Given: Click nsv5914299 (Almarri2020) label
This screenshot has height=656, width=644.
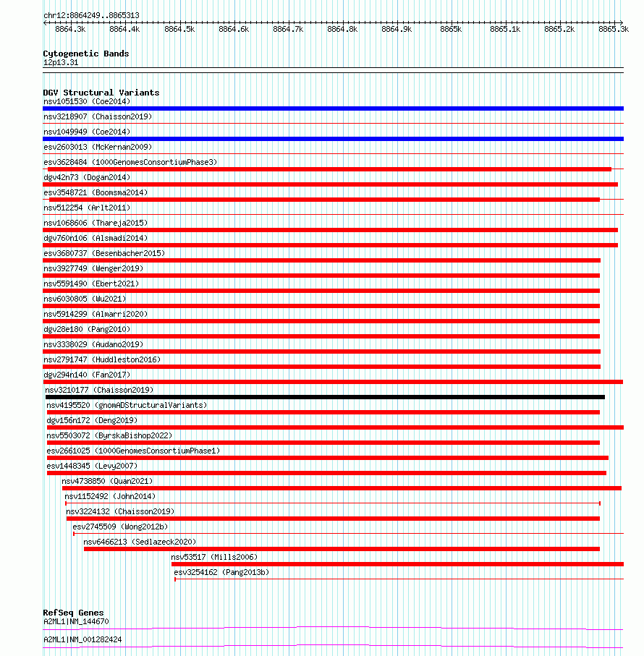Looking at the screenshot, I should 96,314.
